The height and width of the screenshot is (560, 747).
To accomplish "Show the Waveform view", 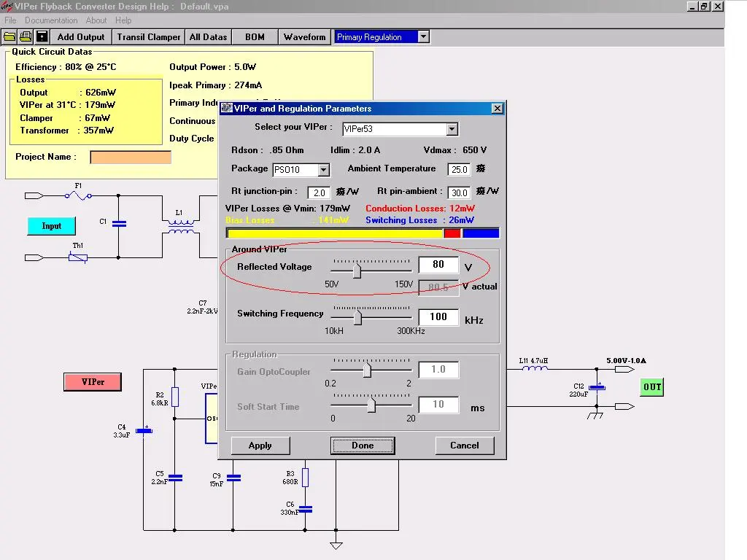I will (x=304, y=36).
